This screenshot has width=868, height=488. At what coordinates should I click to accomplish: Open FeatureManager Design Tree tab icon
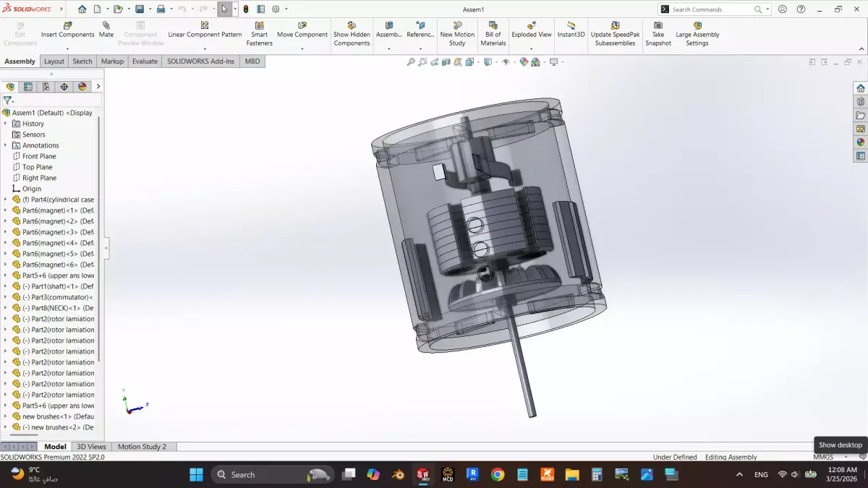click(10, 87)
